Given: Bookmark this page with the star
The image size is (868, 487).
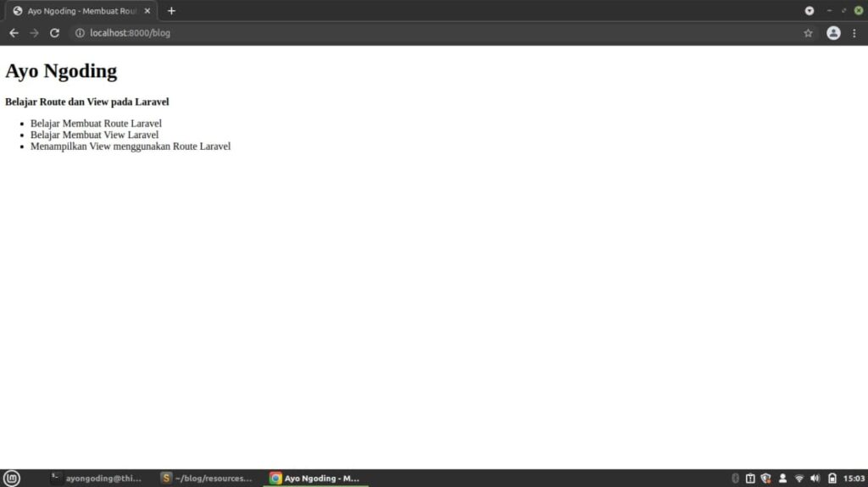Looking at the screenshot, I should (808, 33).
